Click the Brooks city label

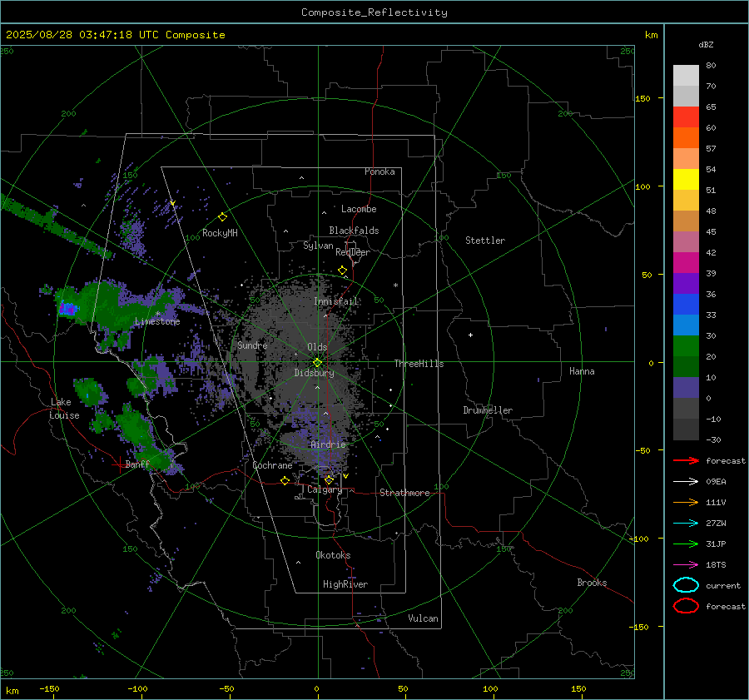tap(592, 583)
